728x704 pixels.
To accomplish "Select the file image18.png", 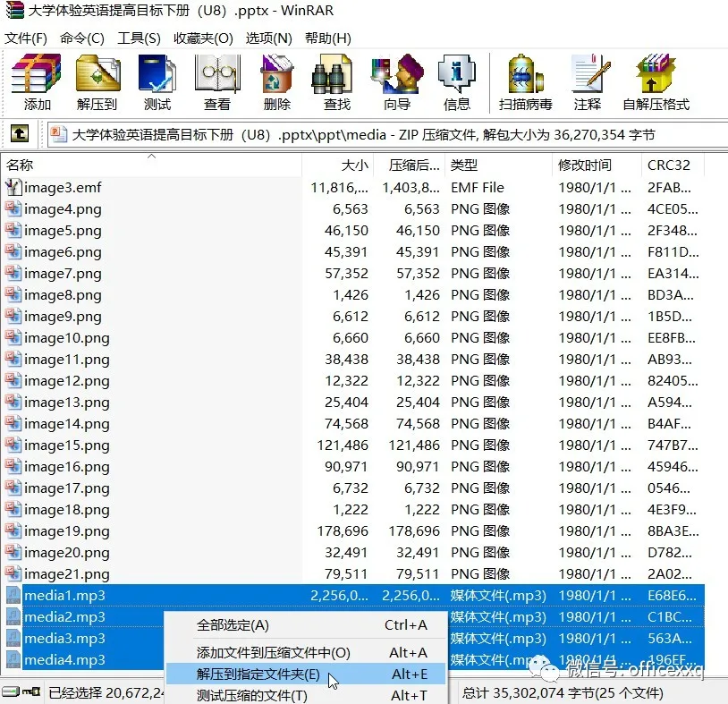I will click(x=67, y=509).
